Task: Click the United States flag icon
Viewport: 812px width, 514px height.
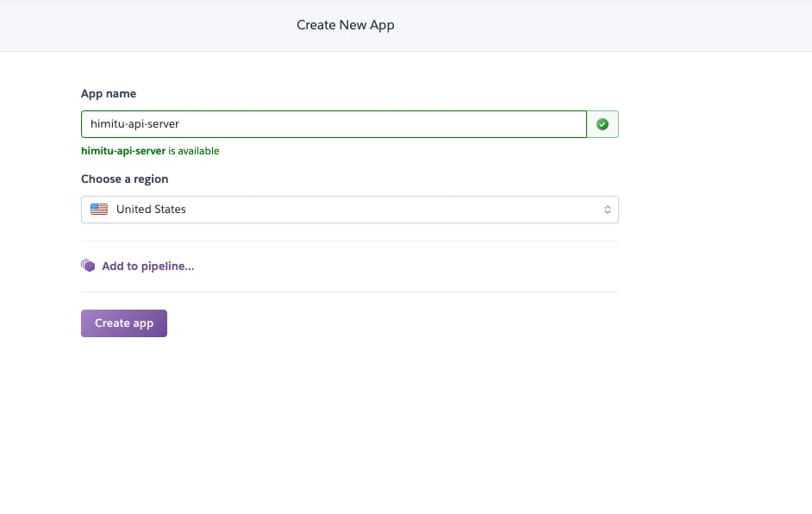Action: point(99,209)
